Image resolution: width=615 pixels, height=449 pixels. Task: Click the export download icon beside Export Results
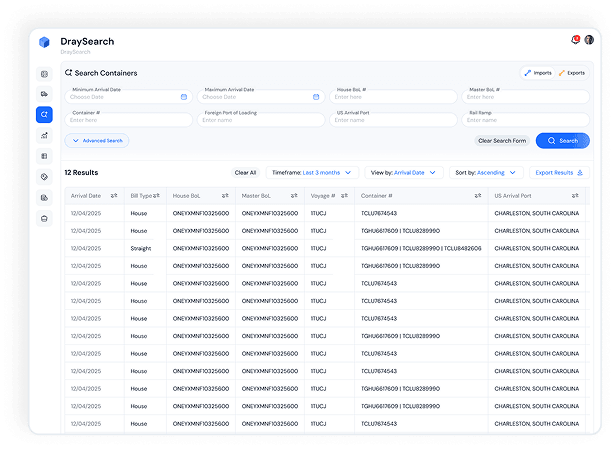580,173
